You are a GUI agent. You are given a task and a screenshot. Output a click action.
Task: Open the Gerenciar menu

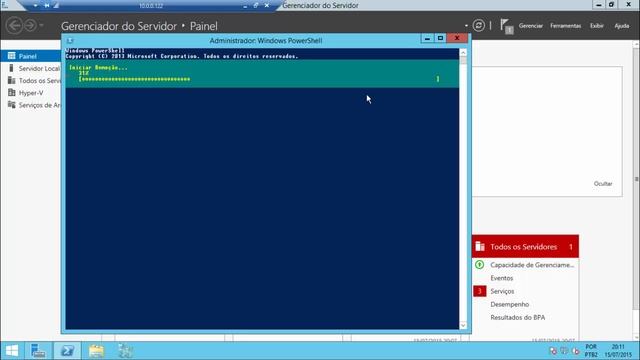tap(531, 26)
